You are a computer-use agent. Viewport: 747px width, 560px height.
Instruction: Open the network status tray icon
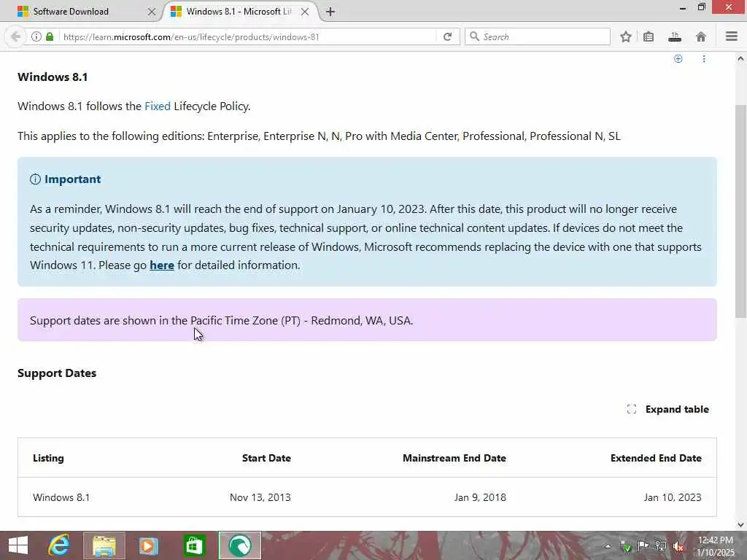[x=660, y=546]
